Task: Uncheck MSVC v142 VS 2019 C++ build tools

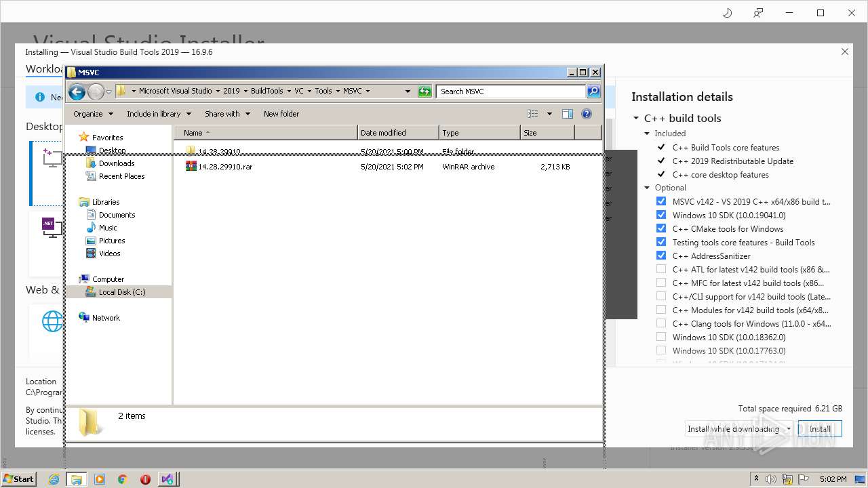Action: coord(661,201)
